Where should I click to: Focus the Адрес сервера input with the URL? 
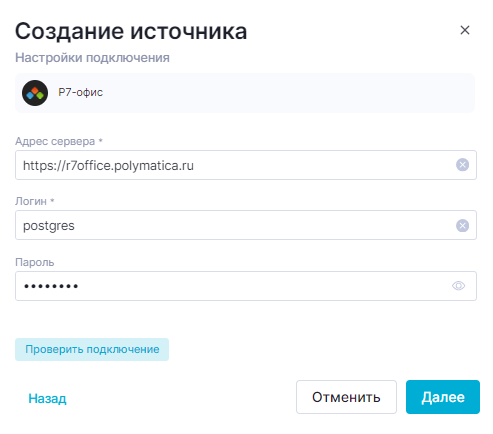[x=246, y=165]
